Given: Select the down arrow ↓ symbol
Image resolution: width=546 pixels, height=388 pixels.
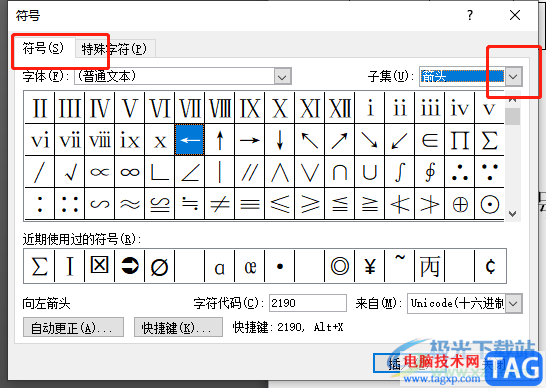Looking at the screenshot, I should (279, 140).
